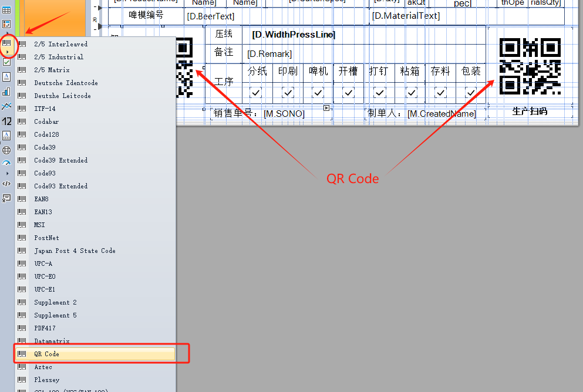Image resolution: width=583 pixels, height=392 pixels.
Task: Select the [M.CreatedName] field
Action: 442,114
